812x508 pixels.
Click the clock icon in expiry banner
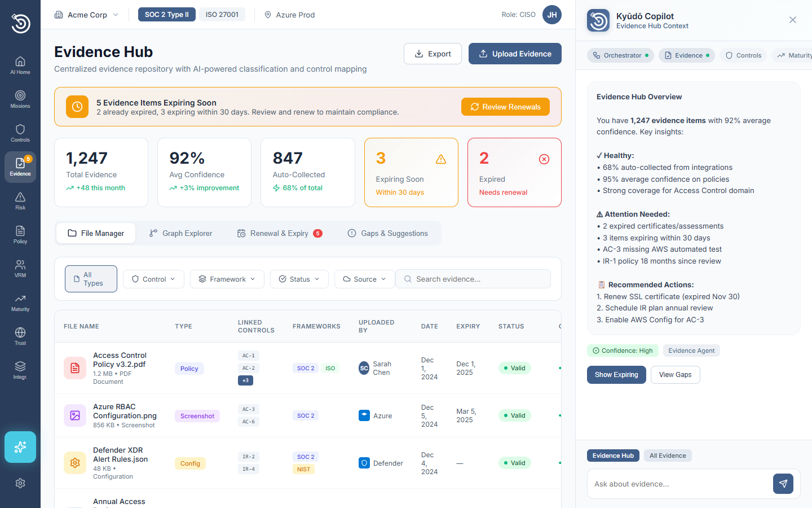77,107
